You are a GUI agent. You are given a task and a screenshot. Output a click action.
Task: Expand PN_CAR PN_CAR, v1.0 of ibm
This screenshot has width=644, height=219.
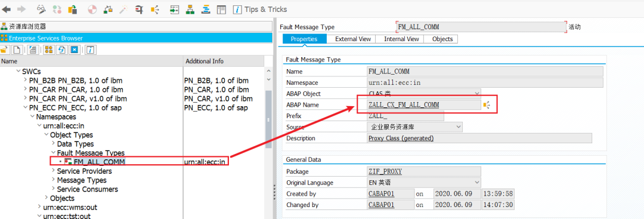point(25,98)
